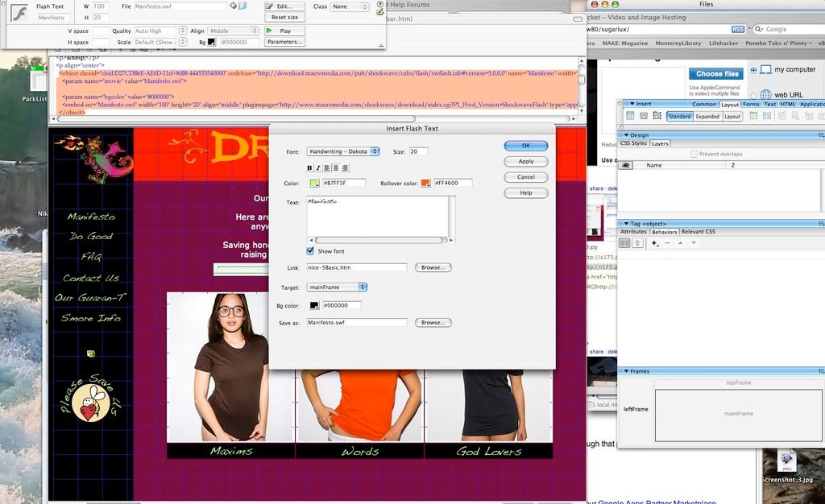
Task: Move behavior up with the up arrow
Action: tap(680, 243)
